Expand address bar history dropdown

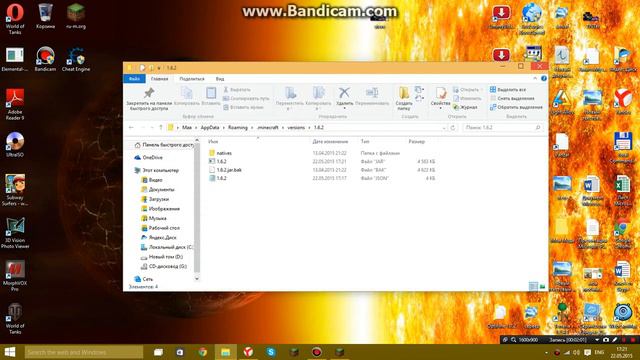[x=444, y=128]
